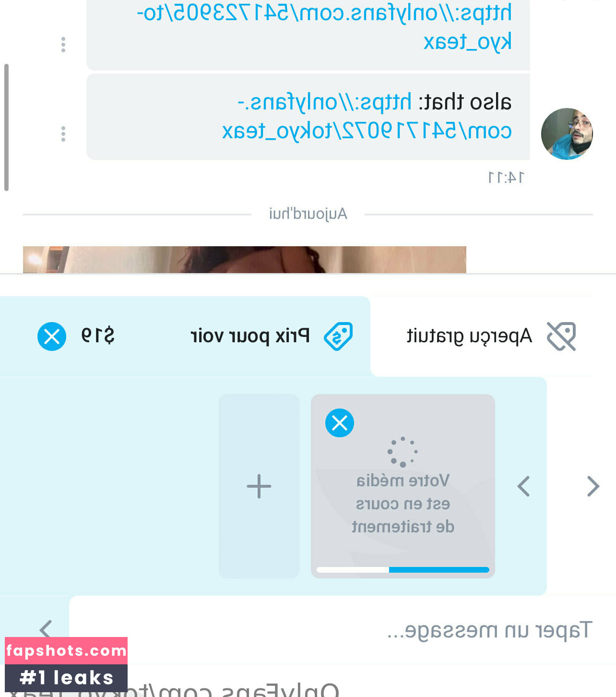616x697 pixels.
Task: Open the three-dot menu beside the top message
Action: [x=63, y=45]
